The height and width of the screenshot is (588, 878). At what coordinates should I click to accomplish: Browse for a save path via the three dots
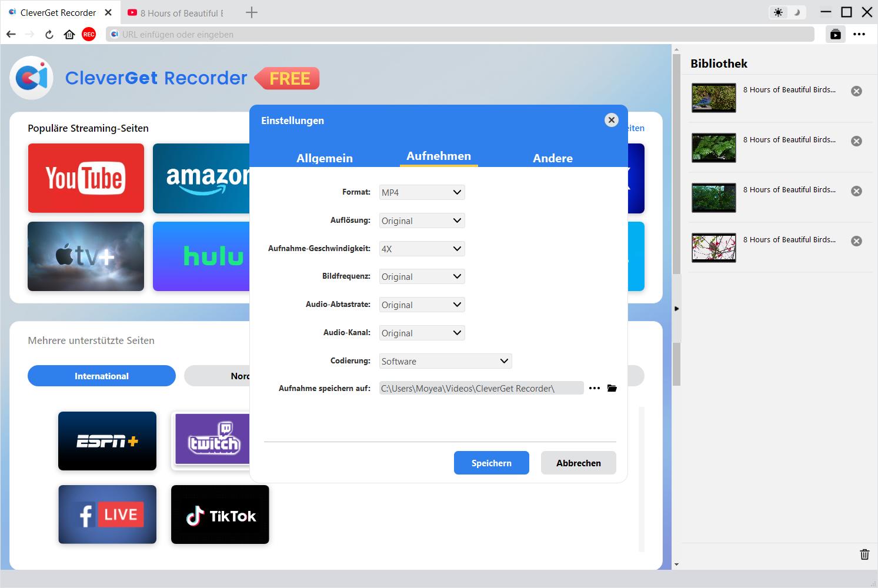pos(595,388)
